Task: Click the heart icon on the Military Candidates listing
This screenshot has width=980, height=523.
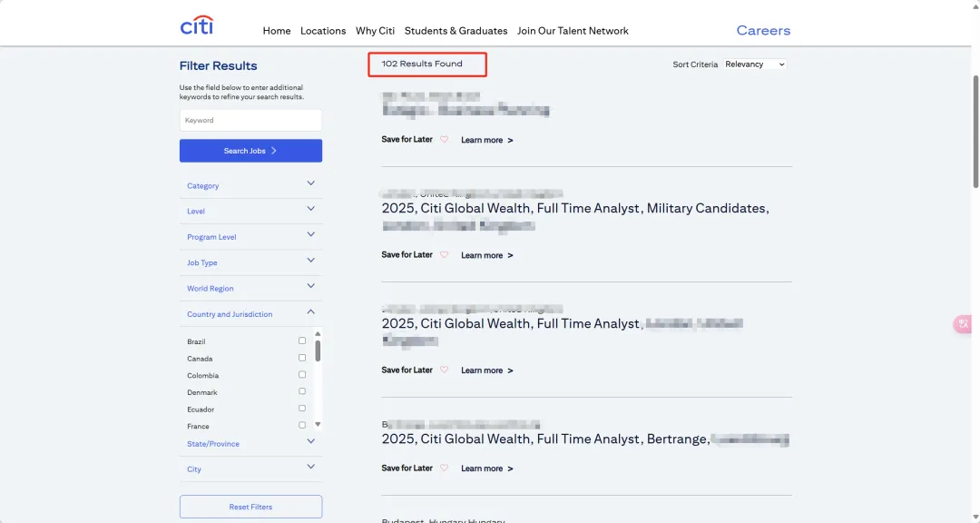Action: coord(445,254)
